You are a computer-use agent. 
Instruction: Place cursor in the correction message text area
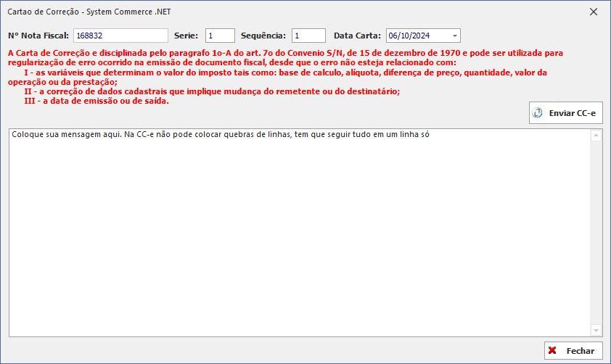point(290,232)
